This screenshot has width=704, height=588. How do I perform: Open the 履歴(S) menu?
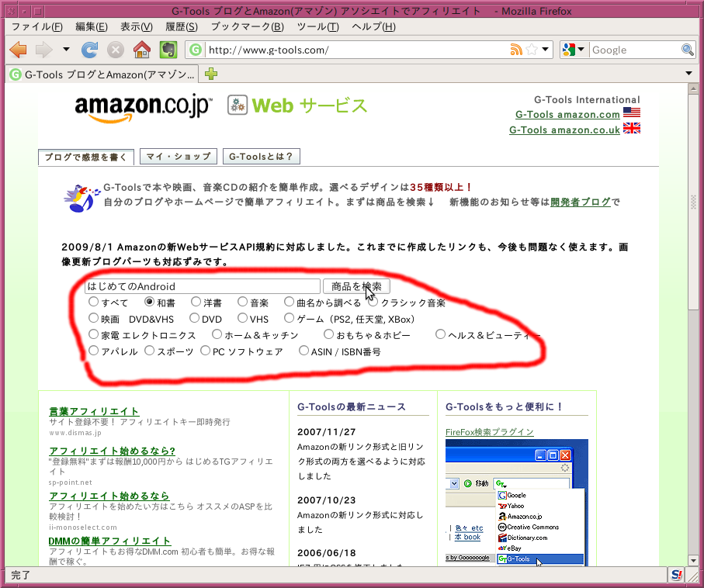[182, 27]
